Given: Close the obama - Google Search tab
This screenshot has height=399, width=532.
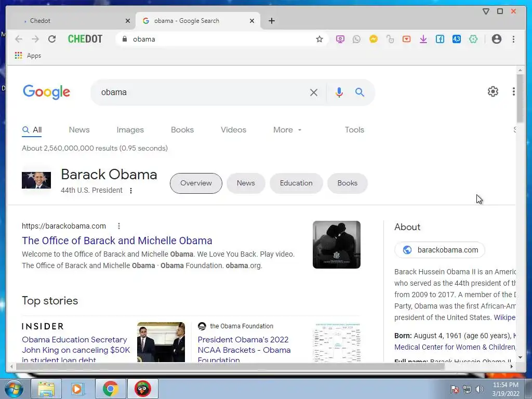Looking at the screenshot, I should click(252, 21).
